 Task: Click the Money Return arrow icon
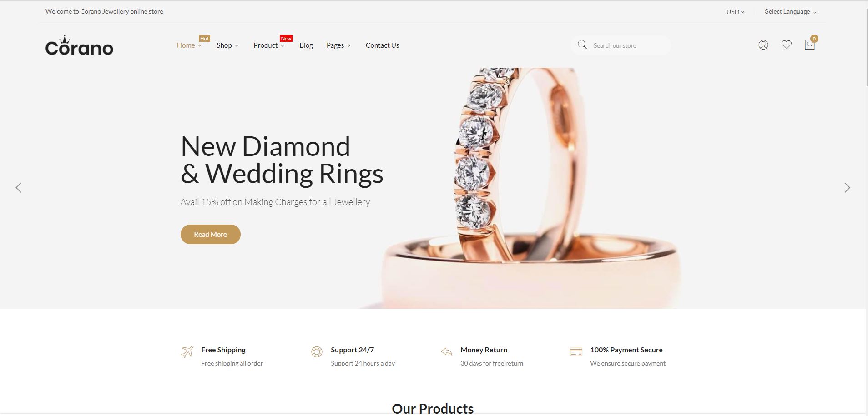tap(446, 351)
